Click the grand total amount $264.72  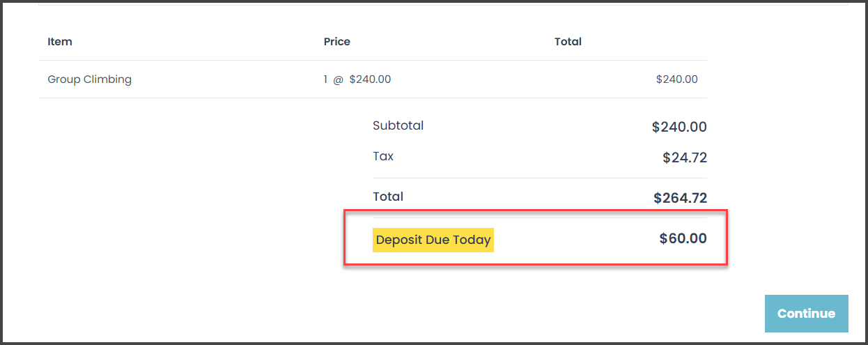[680, 198]
